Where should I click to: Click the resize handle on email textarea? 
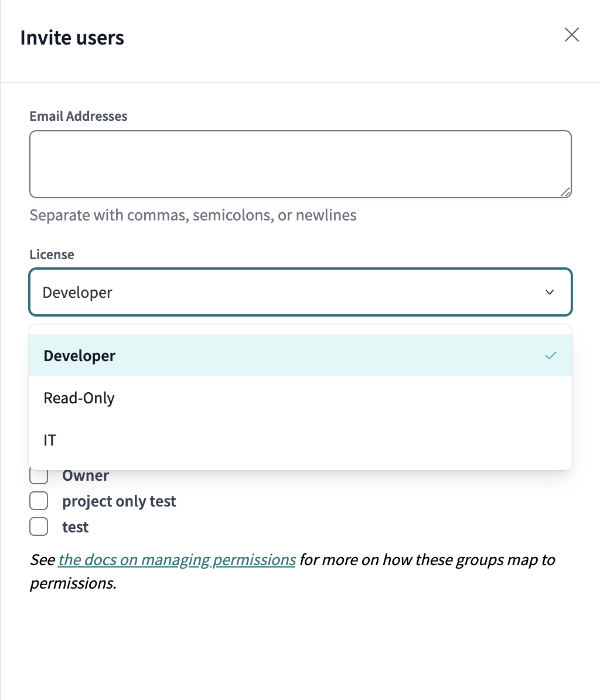[x=565, y=192]
